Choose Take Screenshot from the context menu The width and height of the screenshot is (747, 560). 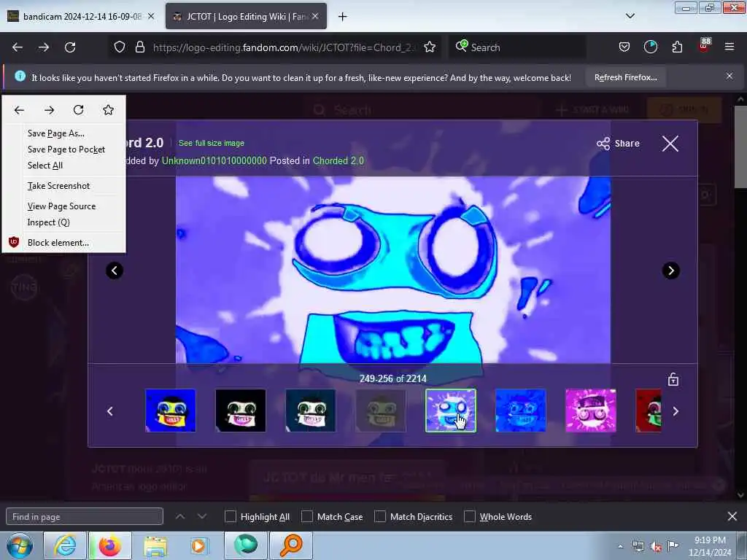(x=58, y=186)
